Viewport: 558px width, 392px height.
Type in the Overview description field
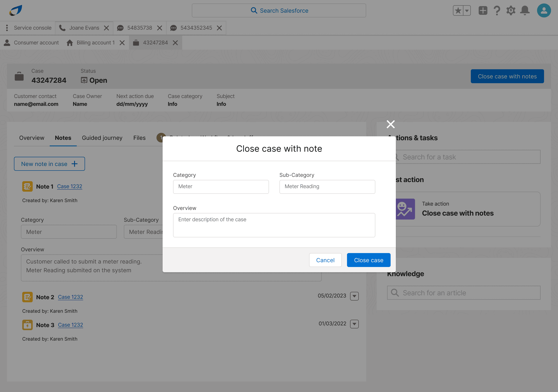pyautogui.click(x=274, y=225)
